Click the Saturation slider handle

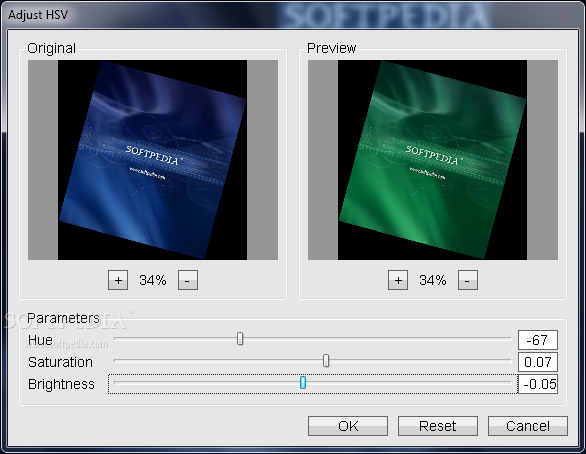(326, 361)
